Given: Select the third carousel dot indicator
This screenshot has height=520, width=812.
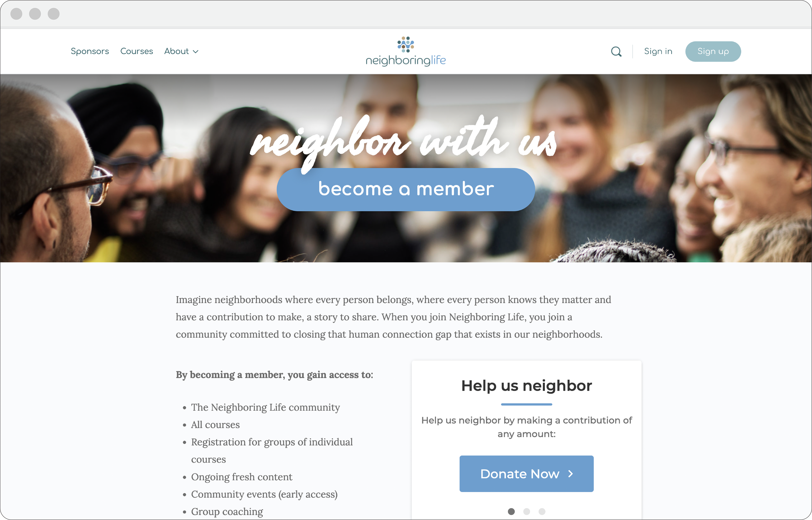Looking at the screenshot, I should click(542, 512).
